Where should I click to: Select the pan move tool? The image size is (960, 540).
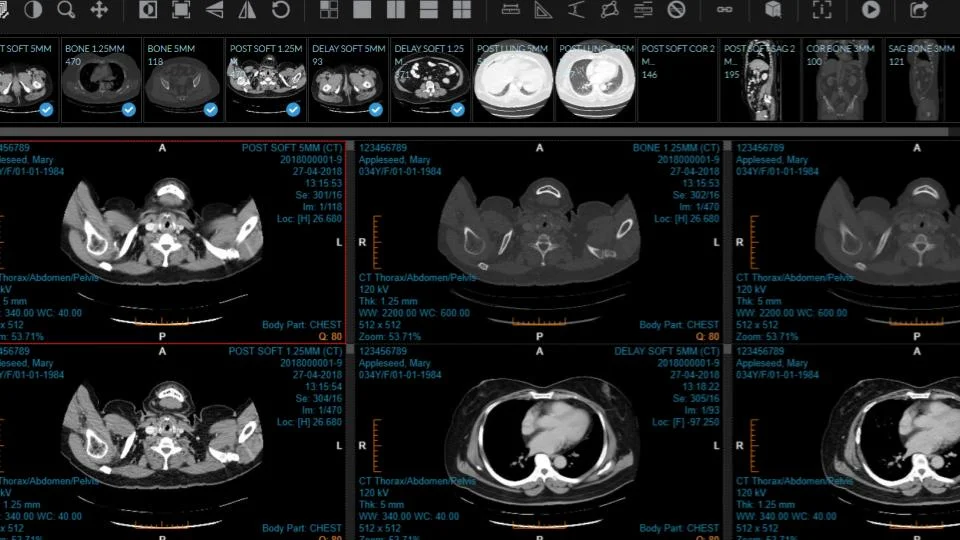tap(99, 9)
